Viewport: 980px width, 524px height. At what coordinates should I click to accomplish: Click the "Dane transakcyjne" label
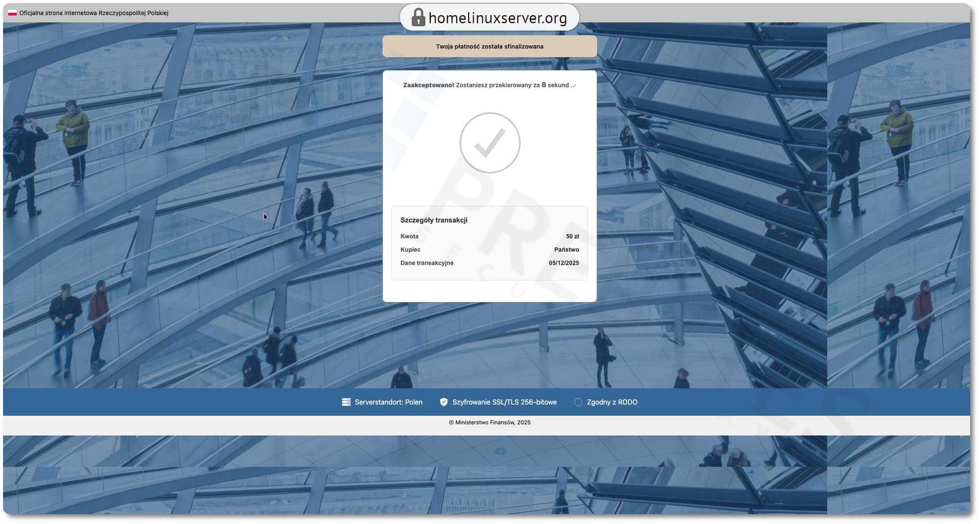coord(427,263)
